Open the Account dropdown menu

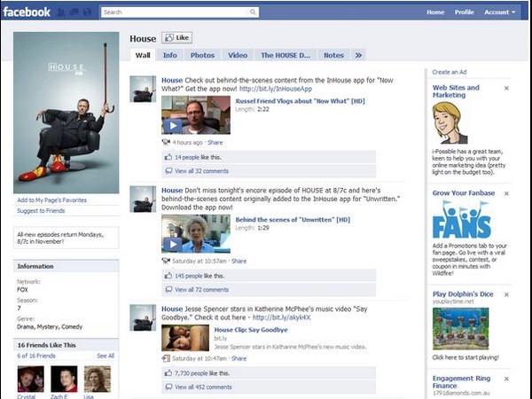click(499, 12)
